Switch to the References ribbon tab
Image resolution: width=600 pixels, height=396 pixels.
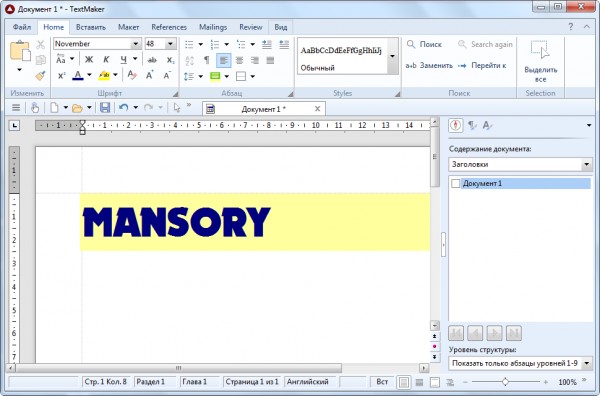(x=169, y=27)
